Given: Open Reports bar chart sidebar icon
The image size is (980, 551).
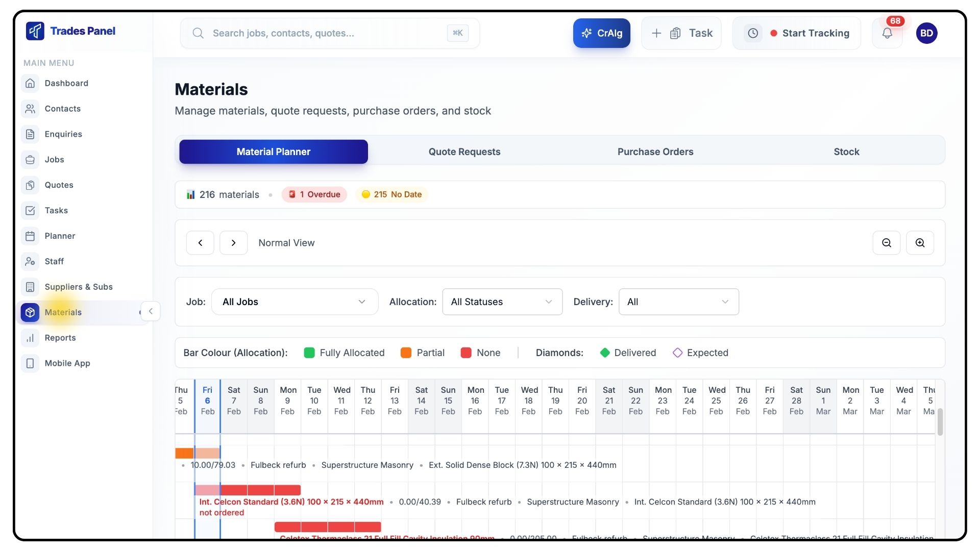Looking at the screenshot, I should coord(30,338).
